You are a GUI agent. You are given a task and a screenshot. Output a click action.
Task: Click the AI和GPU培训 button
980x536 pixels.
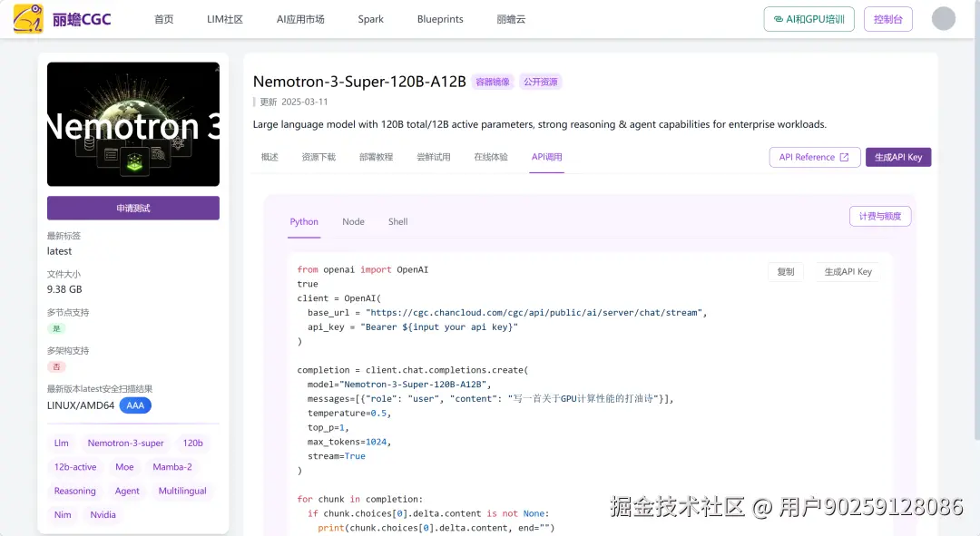coord(808,19)
